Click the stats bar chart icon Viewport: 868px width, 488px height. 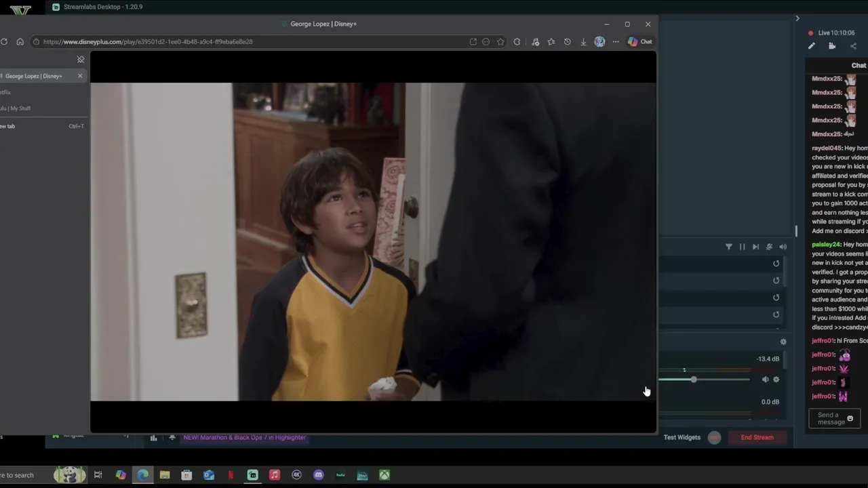tap(153, 438)
